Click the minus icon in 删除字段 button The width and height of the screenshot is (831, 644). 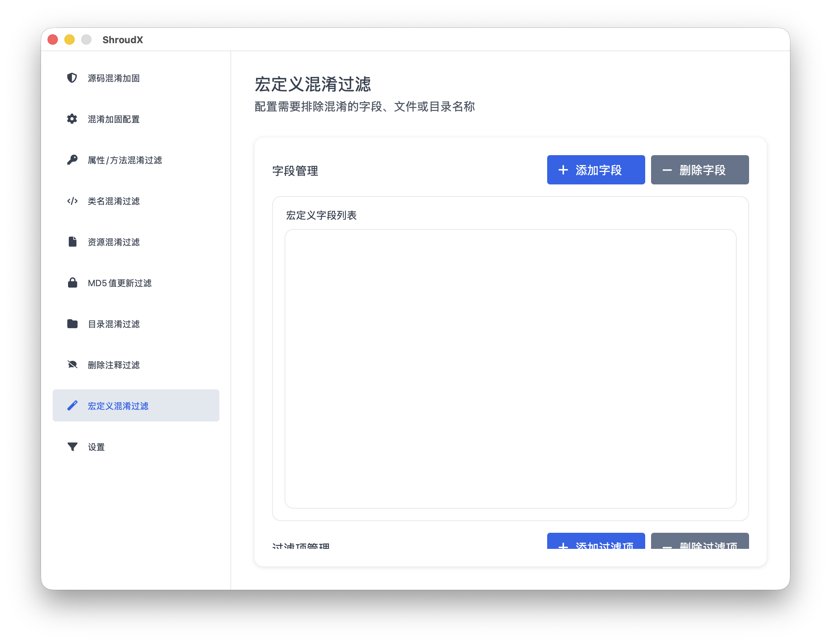point(667,170)
